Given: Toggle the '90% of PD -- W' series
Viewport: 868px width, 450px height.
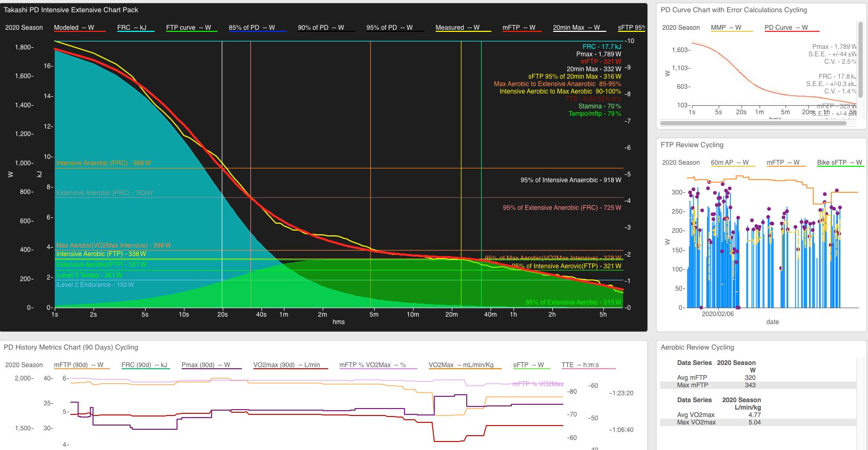Looking at the screenshot, I should pyautogui.click(x=326, y=28).
